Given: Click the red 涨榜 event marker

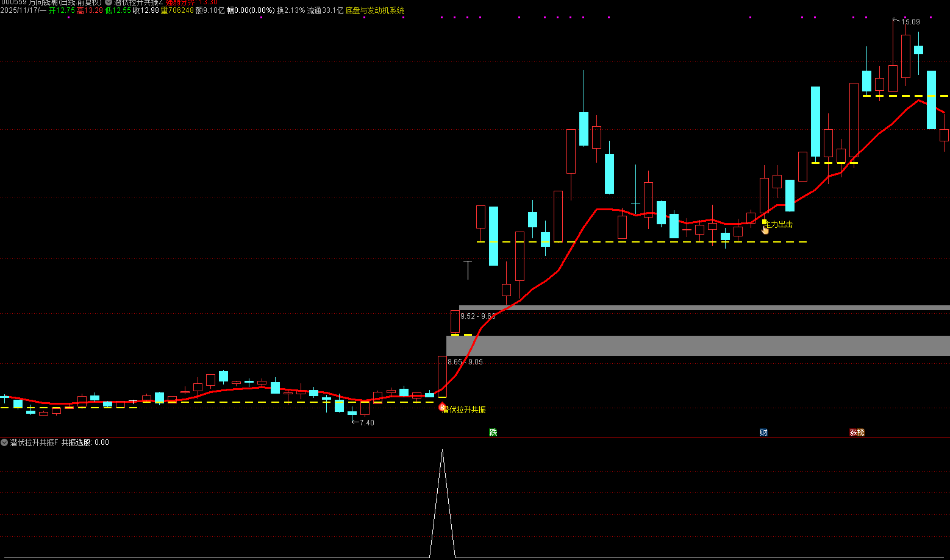Looking at the screenshot, I should pyautogui.click(x=857, y=433).
